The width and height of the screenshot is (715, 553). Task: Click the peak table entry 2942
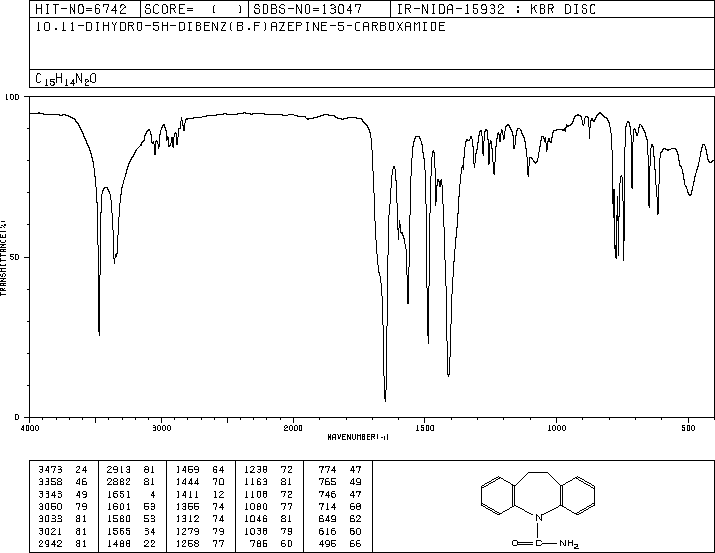tap(50, 544)
